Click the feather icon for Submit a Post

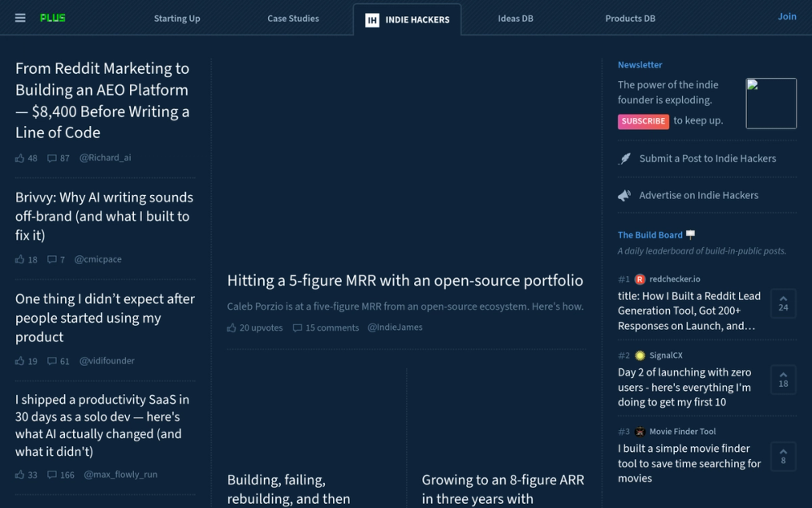tap(625, 158)
